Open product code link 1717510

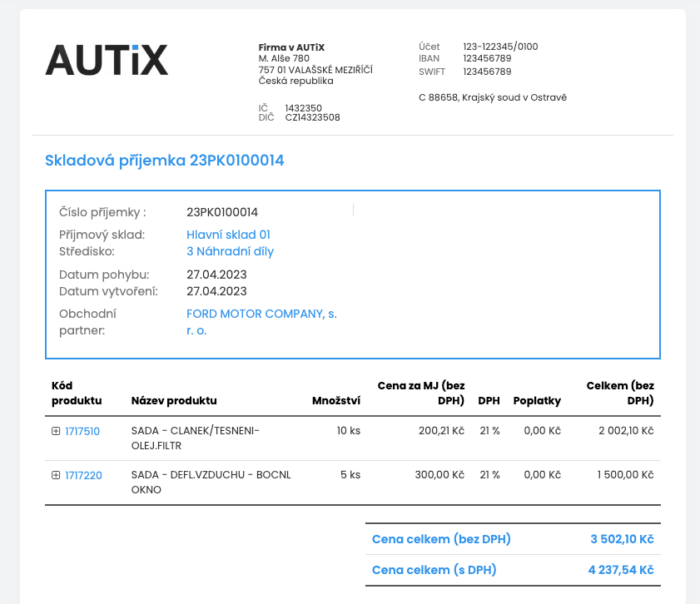pyautogui.click(x=82, y=431)
